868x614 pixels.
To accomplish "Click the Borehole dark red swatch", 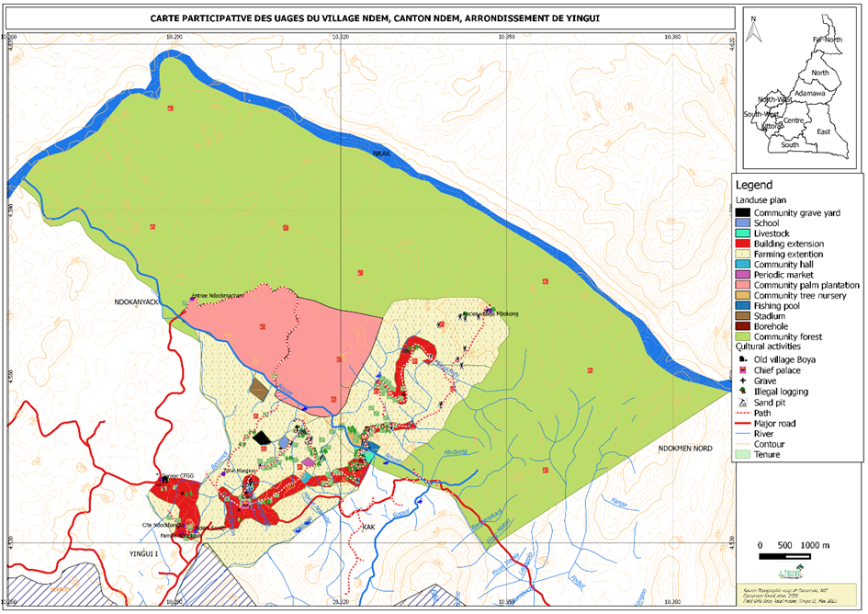I will coord(743,326).
